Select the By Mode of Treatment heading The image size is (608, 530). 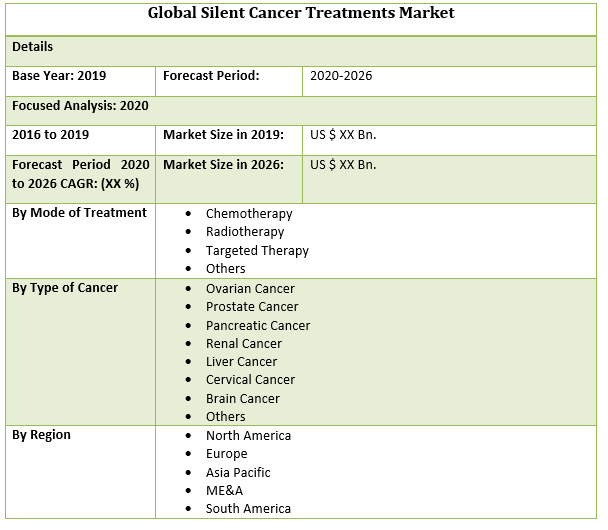[x=79, y=213]
